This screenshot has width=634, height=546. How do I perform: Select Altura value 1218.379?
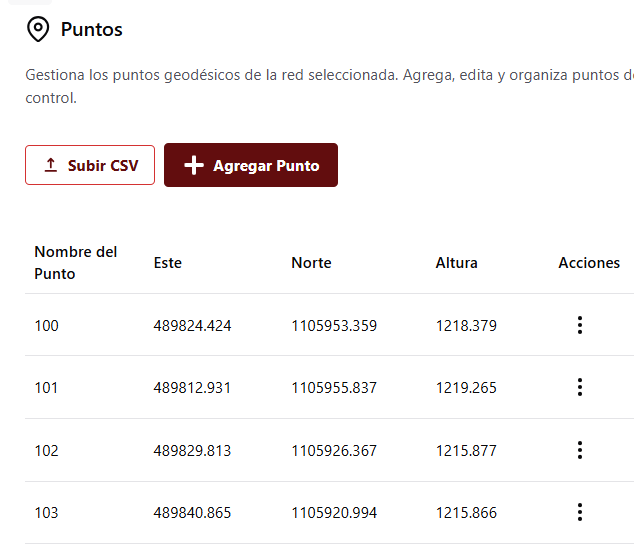tap(466, 326)
